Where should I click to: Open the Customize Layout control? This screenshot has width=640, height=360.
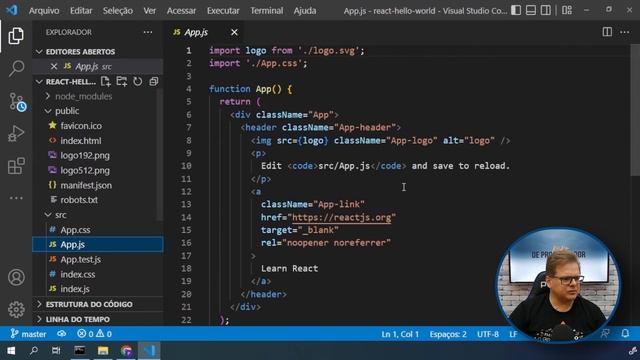(567, 10)
